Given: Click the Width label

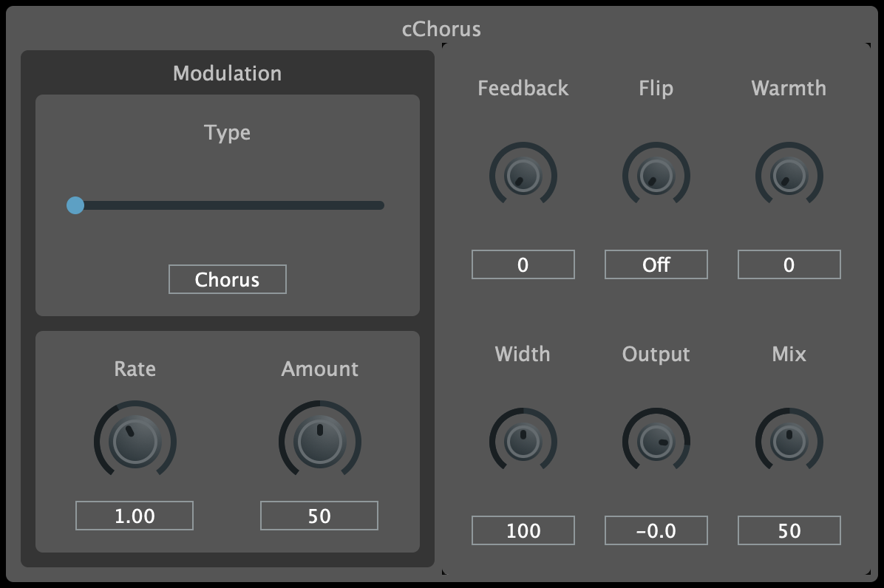Looking at the screenshot, I should (523, 354).
